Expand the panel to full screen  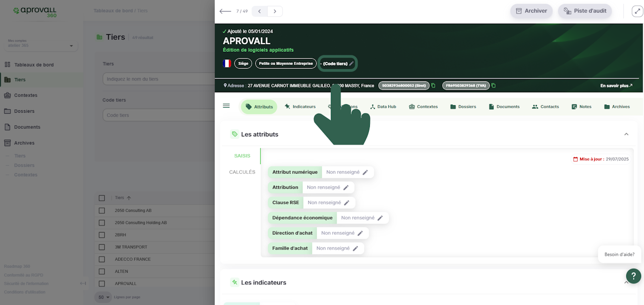637,11
